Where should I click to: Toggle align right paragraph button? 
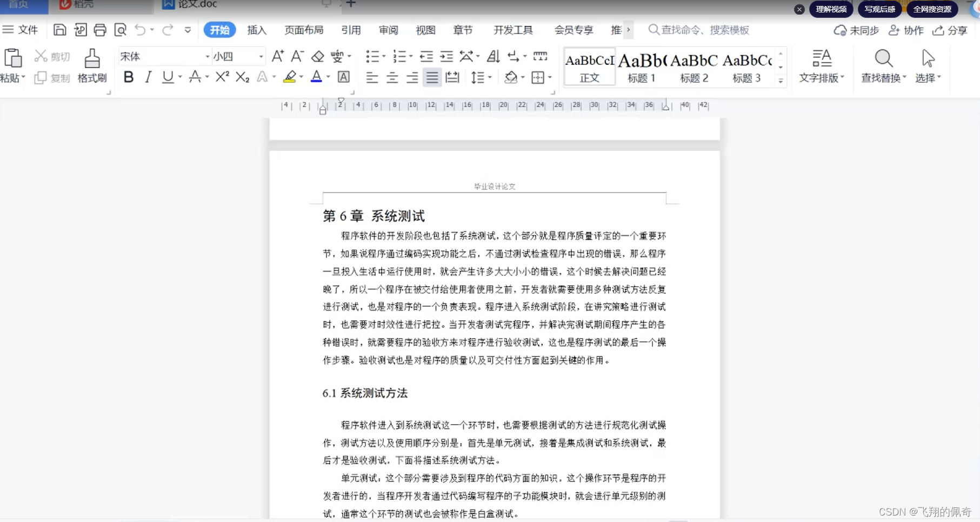click(x=412, y=77)
